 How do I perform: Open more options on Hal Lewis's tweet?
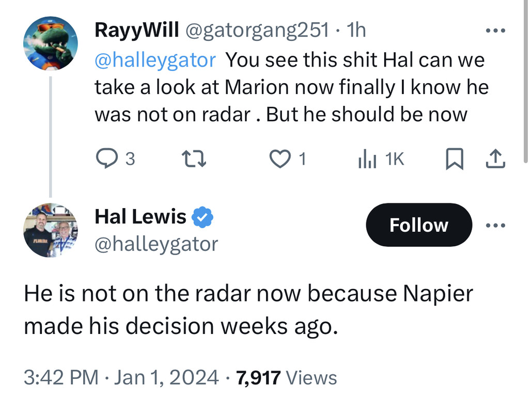tap(496, 225)
